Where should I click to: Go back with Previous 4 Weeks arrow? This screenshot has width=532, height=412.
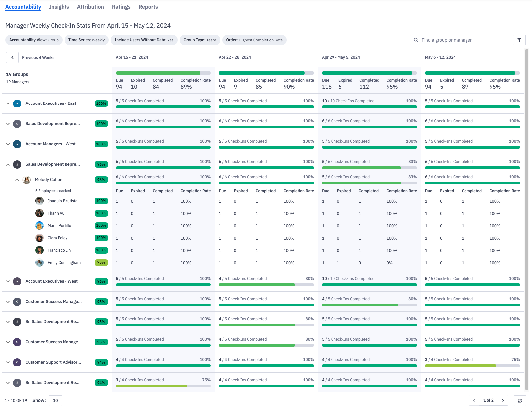click(12, 57)
